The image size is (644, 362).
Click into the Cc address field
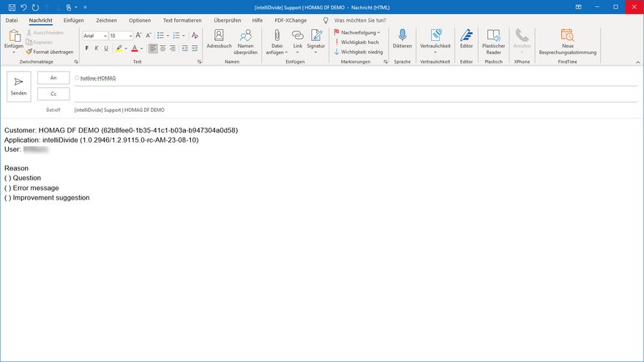coord(355,94)
